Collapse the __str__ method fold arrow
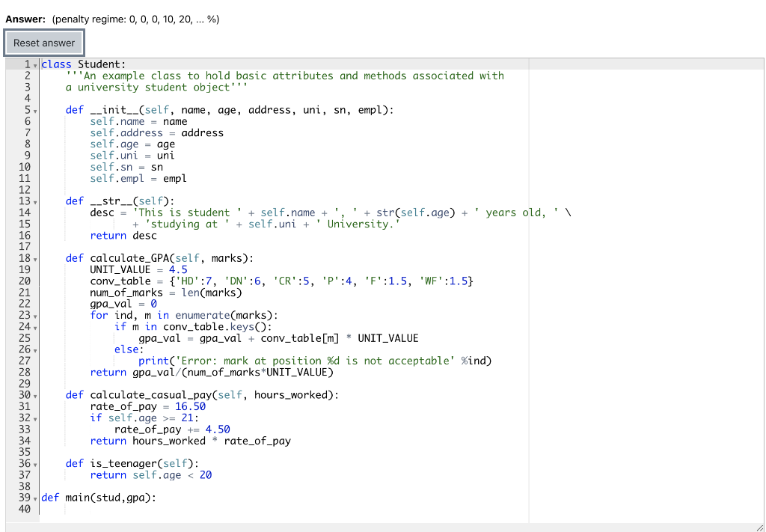This screenshot has height=532, width=766. point(35,201)
